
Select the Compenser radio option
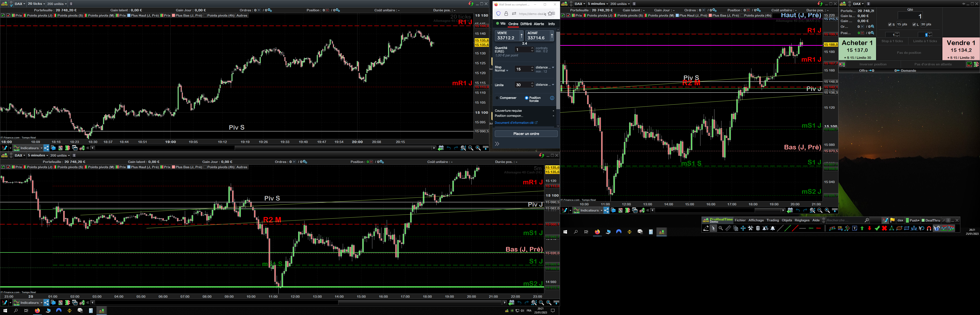click(498, 98)
